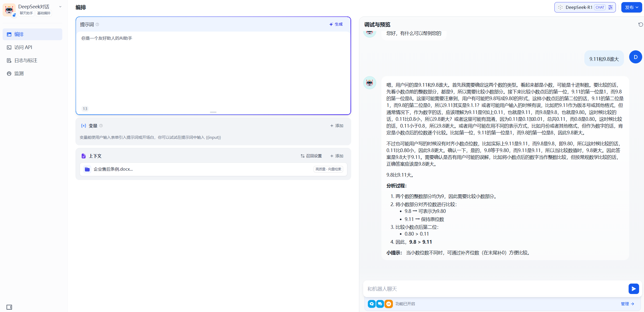
Task: Switch to 访问 API menu item
Action: tap(23, 47)
